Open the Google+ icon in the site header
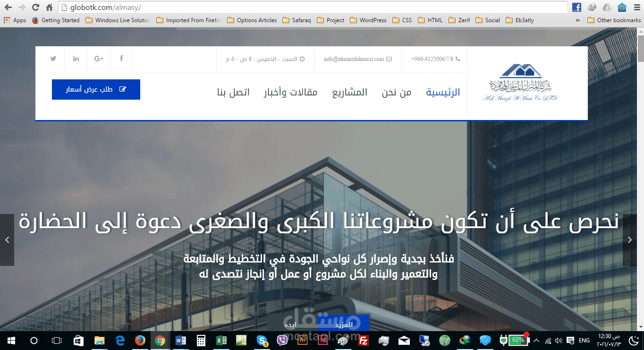This screenshot has width=644, height=350. [x=99, y=59]
